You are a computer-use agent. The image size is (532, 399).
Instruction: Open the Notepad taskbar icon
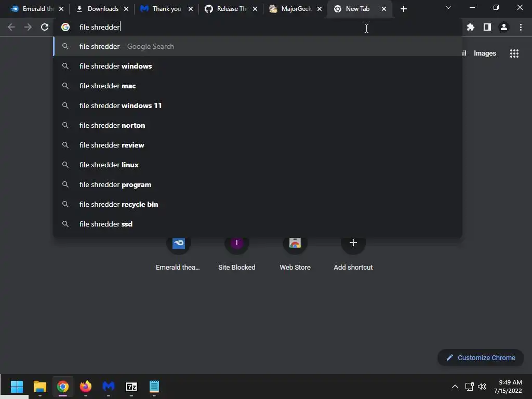154,387
